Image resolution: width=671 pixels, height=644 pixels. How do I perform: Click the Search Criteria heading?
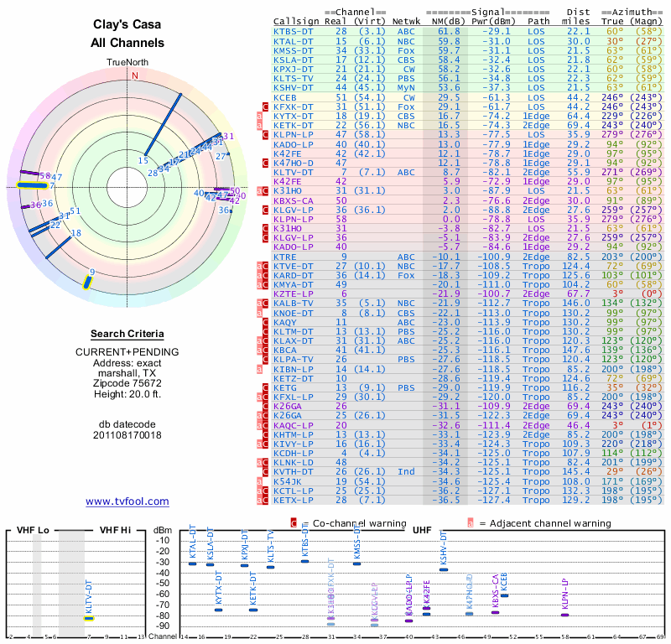point(127,334)
